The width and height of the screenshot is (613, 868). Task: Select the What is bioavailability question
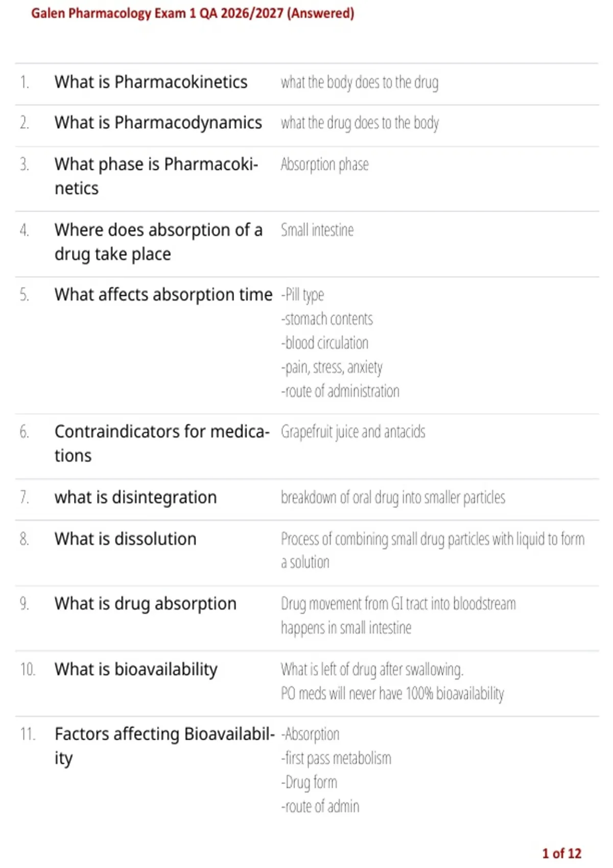pyautogui.click(x=136, y=669)
